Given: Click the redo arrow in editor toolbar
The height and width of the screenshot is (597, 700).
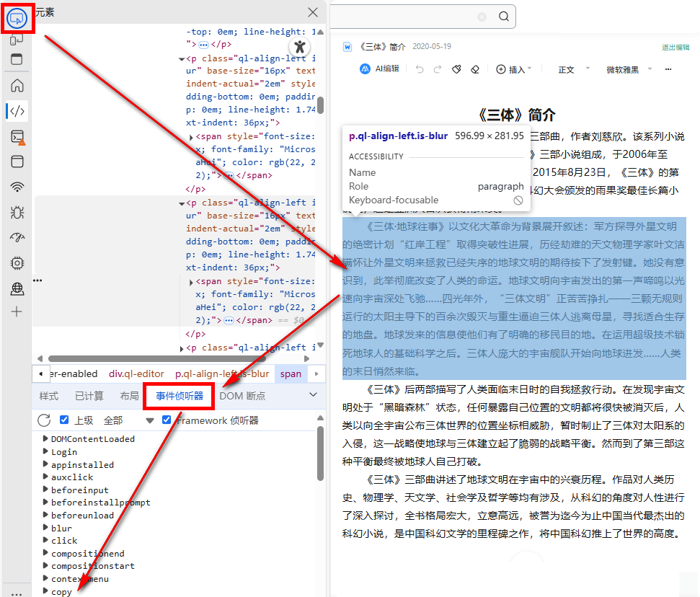Looking at the screenshot, I should click(x=438, y=69).
